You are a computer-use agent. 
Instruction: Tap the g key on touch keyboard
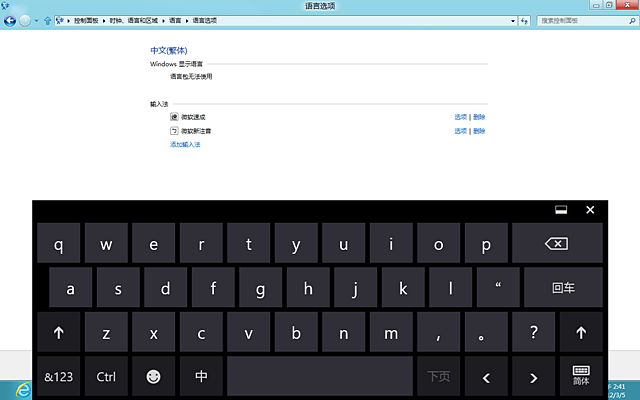point(260,287)
